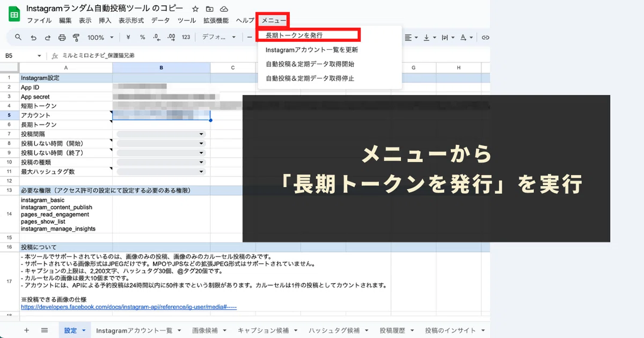
Task: Open the ツール menu
Action: (187, 20)
